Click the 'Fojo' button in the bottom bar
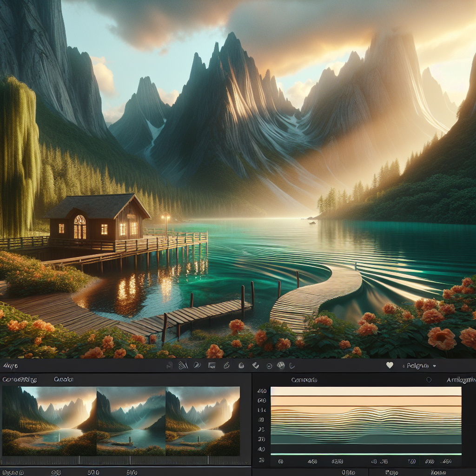This screenshot has width=476, height=476. [x=391, y=472]
